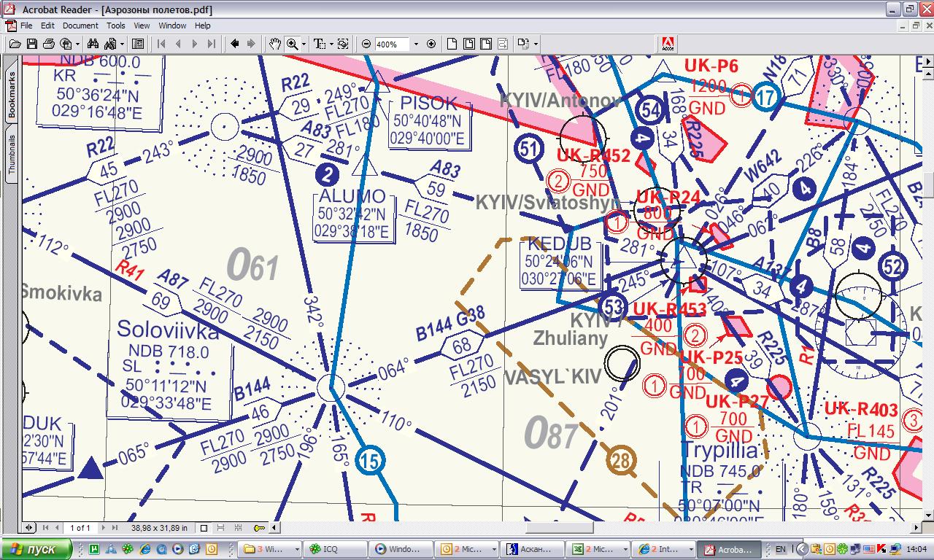The width and height of the screenshot is (934, 560).
Task: Open Find with the binoculars icon
Action: tap(93, 44)
